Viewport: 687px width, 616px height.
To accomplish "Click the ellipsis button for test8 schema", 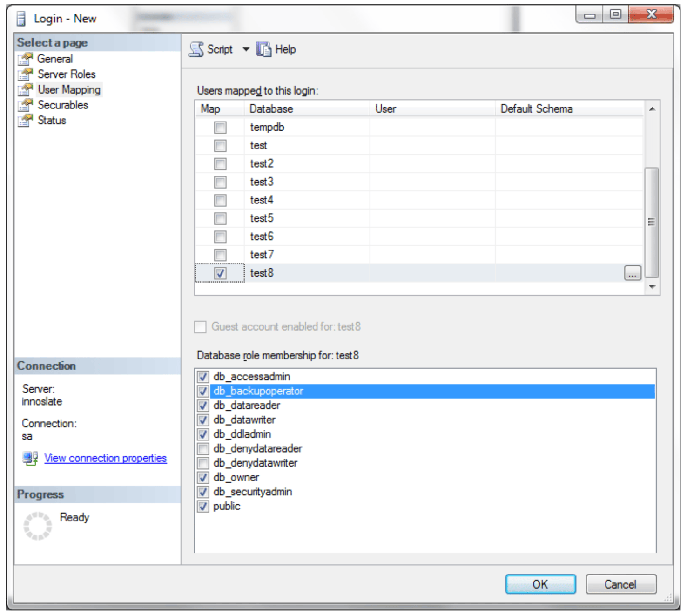I will [x=632, y=273].
